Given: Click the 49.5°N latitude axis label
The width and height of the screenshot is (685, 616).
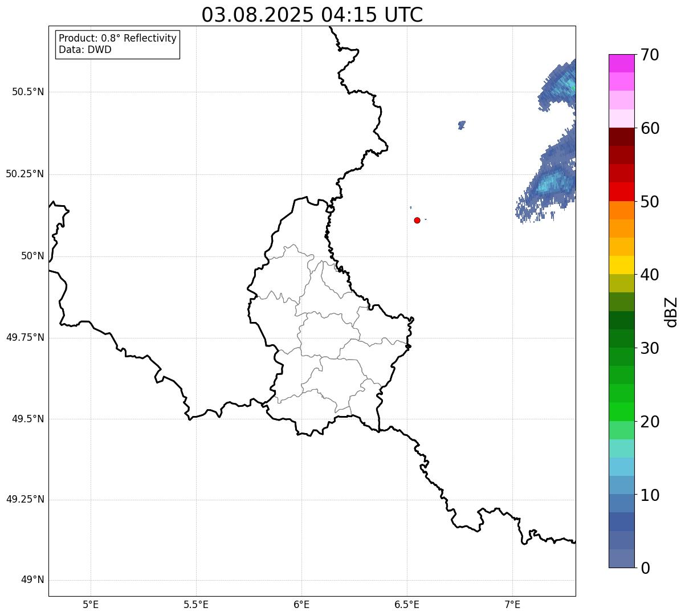Looking at the screenshot, I should tap(28, 419).
